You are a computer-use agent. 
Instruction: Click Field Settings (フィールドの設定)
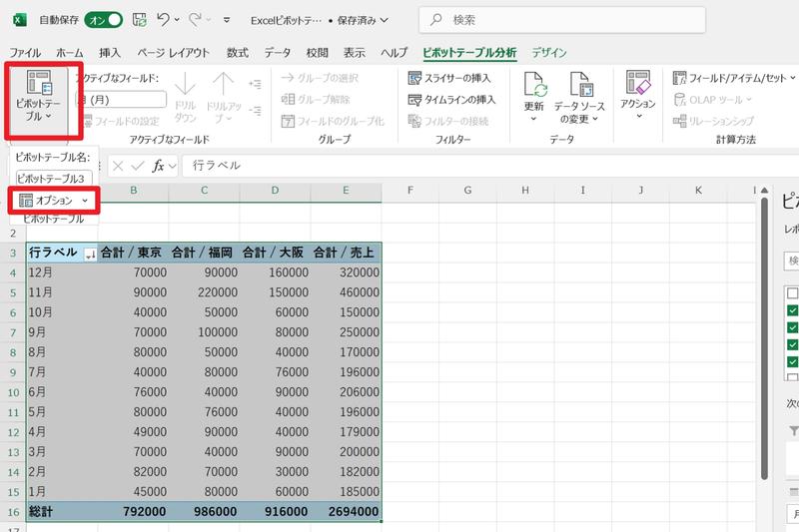121,121
